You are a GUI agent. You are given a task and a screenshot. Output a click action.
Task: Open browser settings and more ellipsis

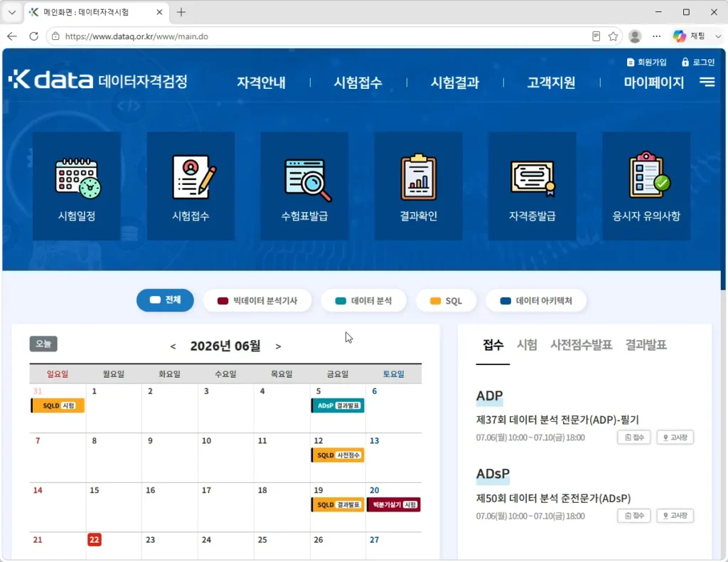tap(656, 36)
